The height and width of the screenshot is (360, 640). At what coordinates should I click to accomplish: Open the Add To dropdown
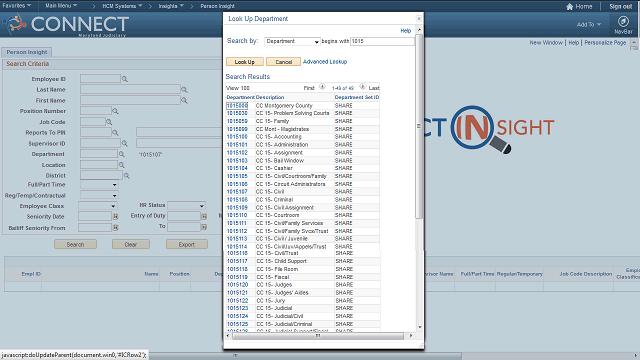589,24
